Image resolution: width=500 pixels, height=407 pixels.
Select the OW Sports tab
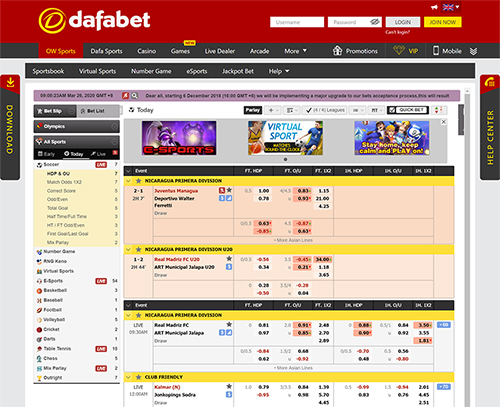pos(61,51)
